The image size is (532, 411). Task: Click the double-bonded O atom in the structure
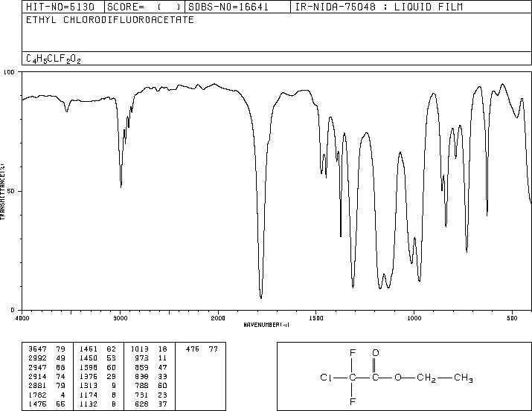[x=375, y=353]
